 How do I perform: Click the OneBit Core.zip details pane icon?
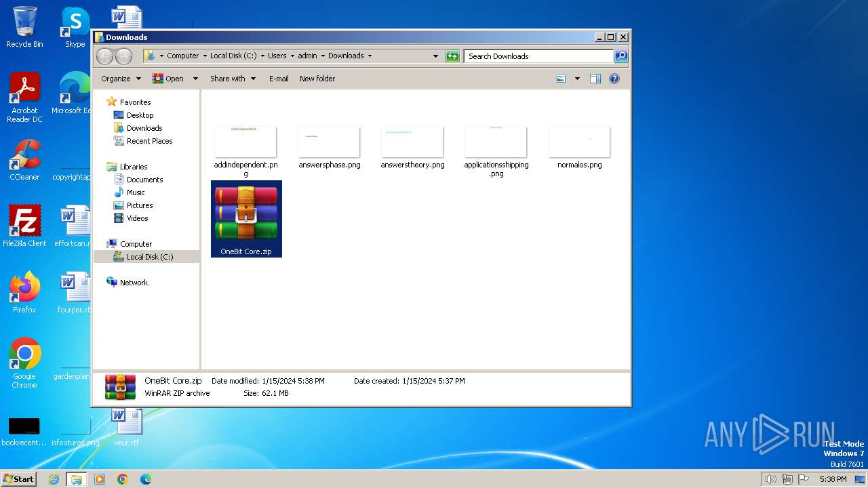[120, 387]
